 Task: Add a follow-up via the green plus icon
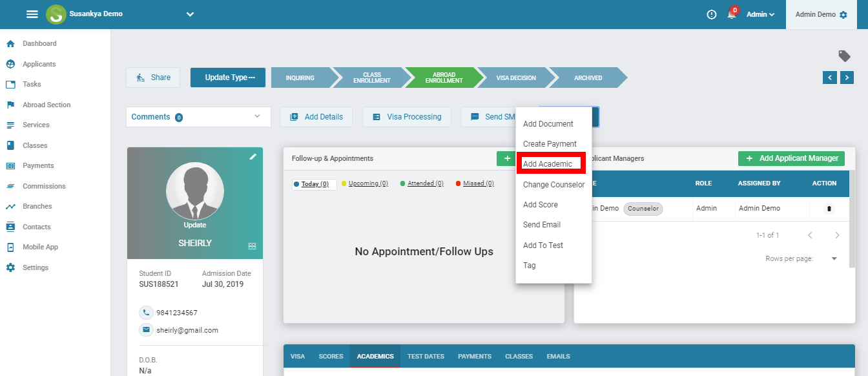pos(506,158)
